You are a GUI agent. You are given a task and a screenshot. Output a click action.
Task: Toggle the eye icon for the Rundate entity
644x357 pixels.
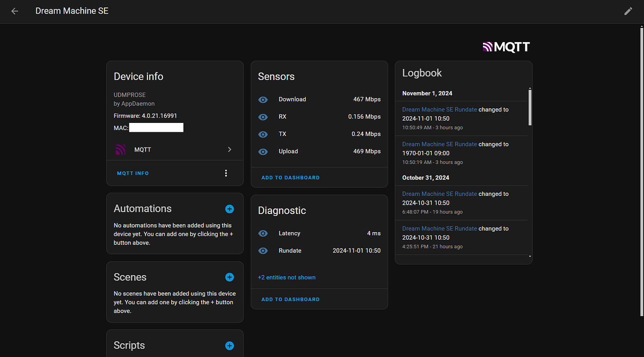(263, 250)
